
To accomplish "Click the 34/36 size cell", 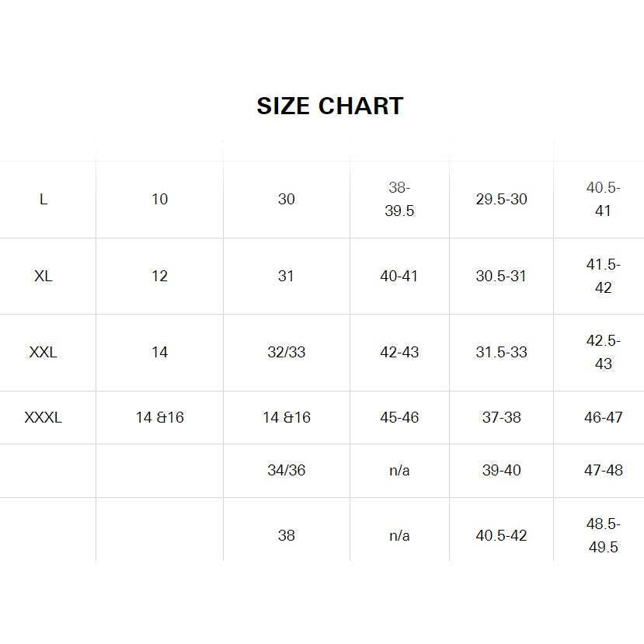I will 286,470.
